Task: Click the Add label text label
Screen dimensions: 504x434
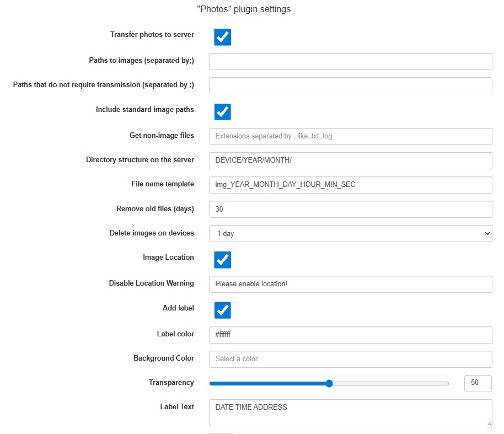Action: coord(178,308)
